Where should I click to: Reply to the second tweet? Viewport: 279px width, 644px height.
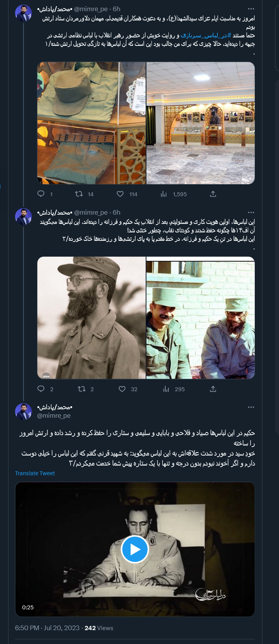click(40, 389)
